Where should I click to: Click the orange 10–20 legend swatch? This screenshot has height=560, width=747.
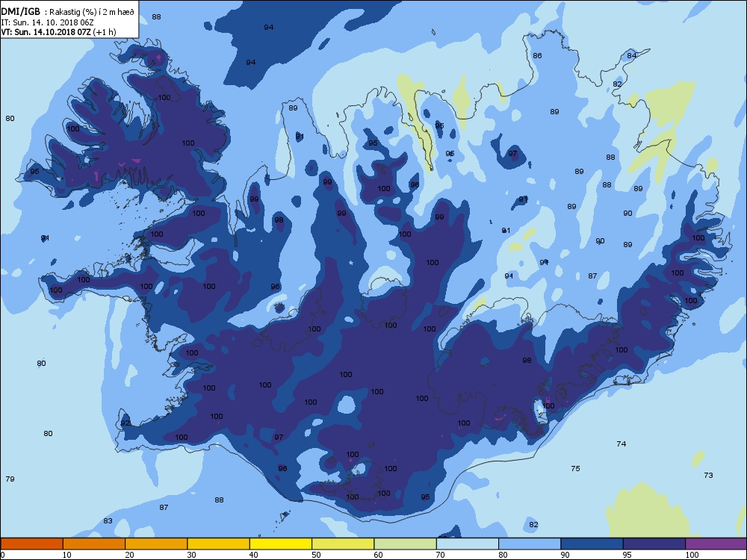[x=94, y=544]
